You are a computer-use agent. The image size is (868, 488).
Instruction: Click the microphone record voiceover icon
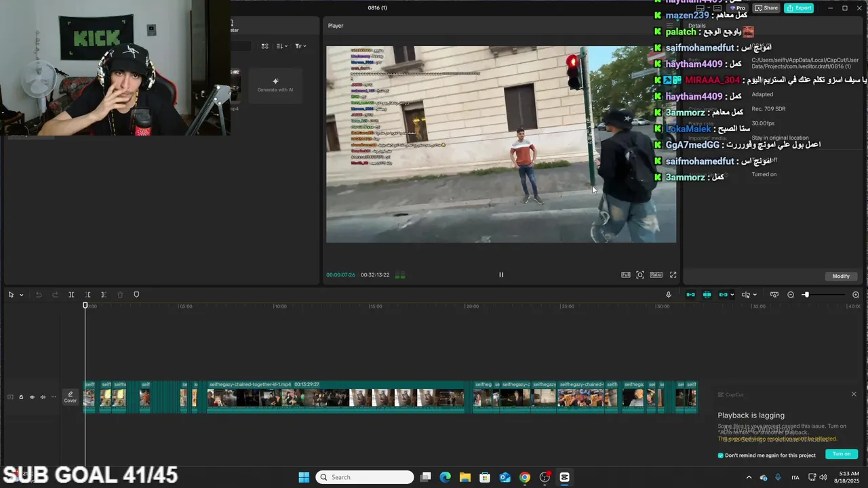point(669,295)
